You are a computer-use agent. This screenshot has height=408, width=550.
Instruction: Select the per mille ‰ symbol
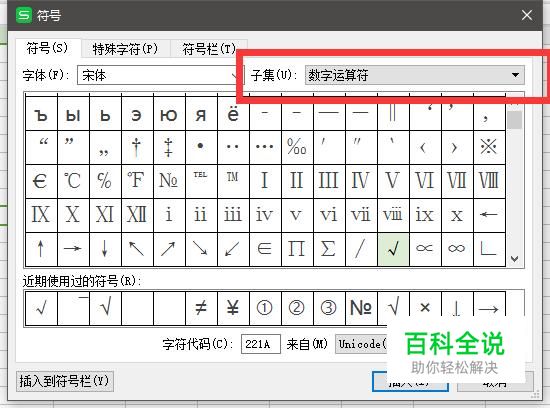point(297,147)
